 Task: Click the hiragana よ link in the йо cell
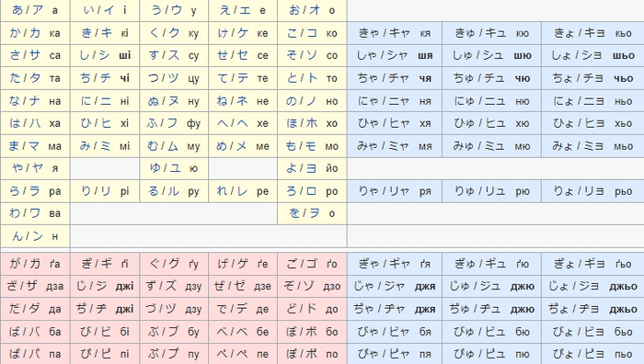tap(293, 168)
